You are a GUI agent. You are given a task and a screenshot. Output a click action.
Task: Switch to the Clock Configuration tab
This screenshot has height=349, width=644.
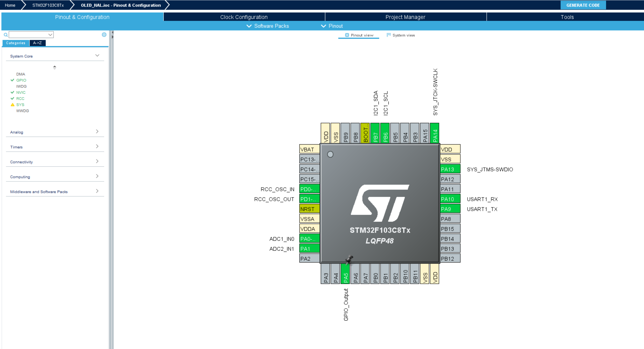pyautogui.click(x=244, y=17)
